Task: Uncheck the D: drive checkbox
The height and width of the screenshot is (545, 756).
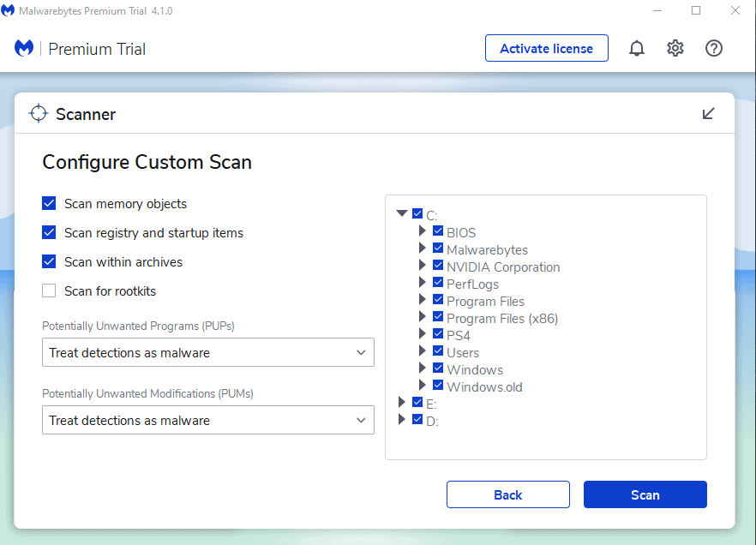Action: coord(417,419)
